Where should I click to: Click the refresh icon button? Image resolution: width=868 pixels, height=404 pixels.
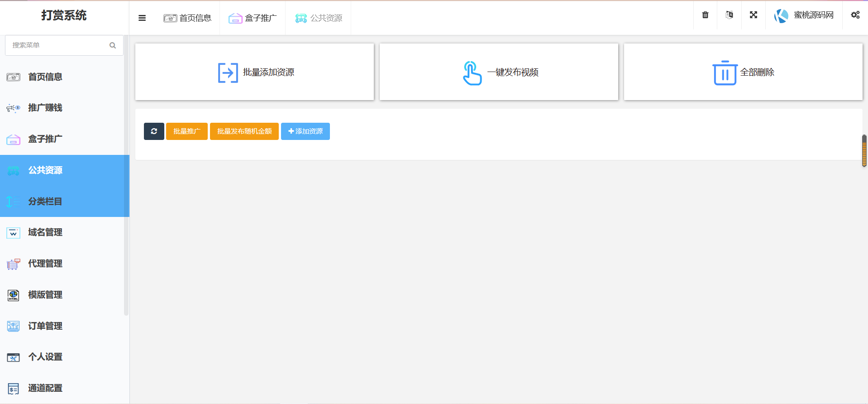(x=154, y=131)
